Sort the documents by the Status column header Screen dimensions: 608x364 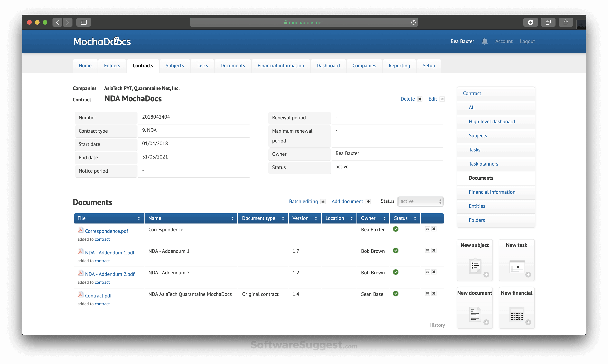(x=405, y=218)
